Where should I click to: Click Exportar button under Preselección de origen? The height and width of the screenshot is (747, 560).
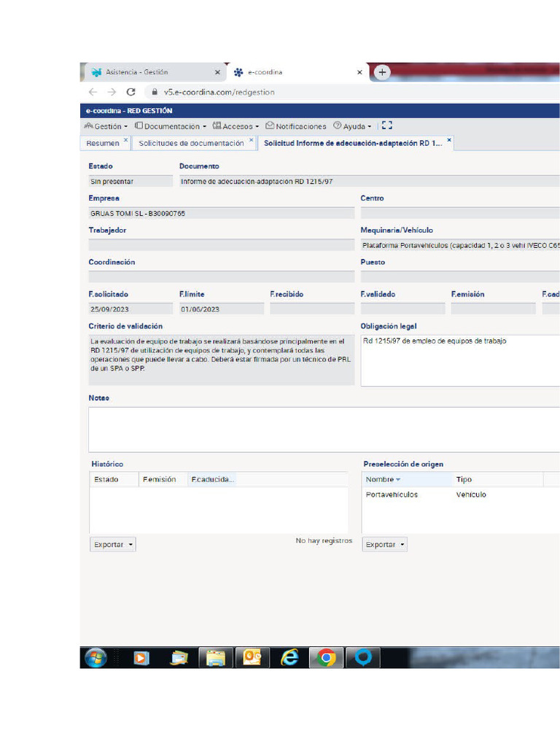tap(384, 545)
